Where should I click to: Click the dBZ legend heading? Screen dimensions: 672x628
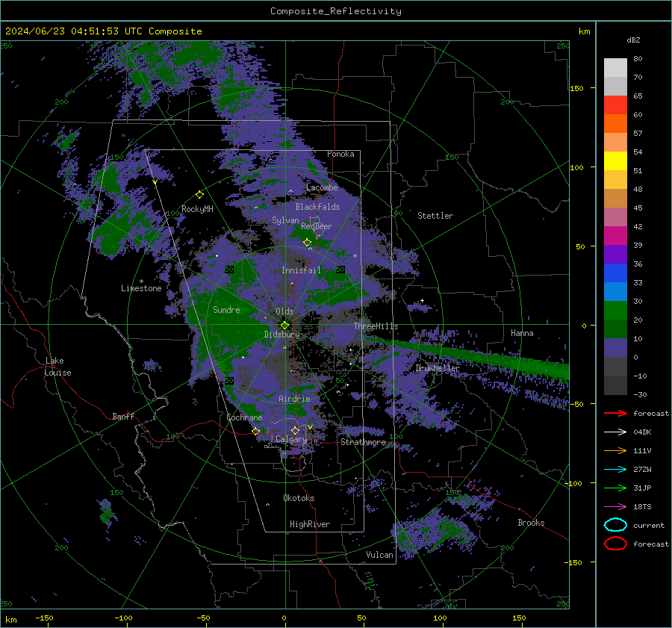633,40
